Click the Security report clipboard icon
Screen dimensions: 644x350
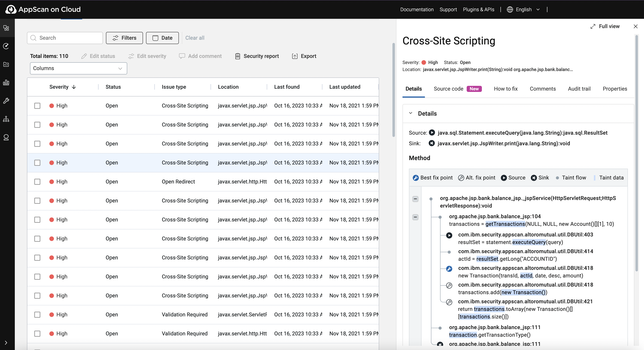238,56
